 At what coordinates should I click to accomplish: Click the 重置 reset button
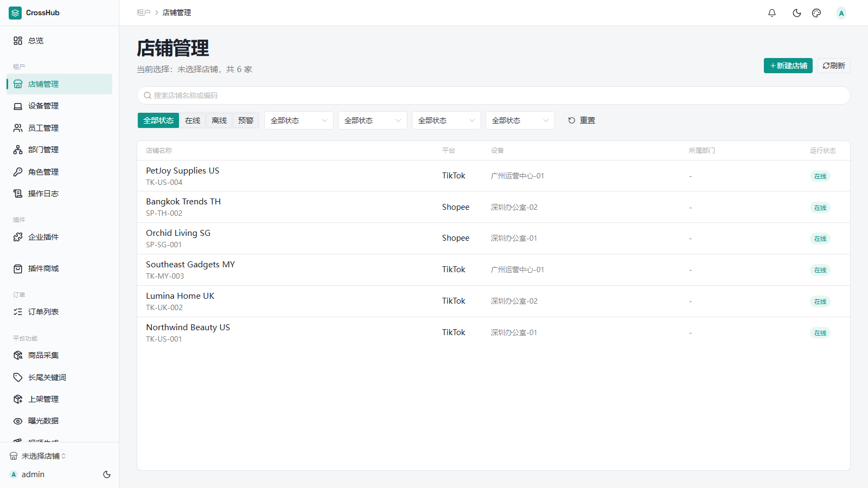pos(582,120)
